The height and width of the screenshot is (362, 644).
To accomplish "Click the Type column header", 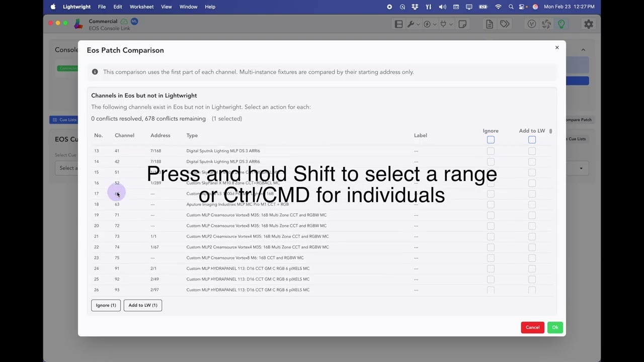I will (x=192, y=135).
